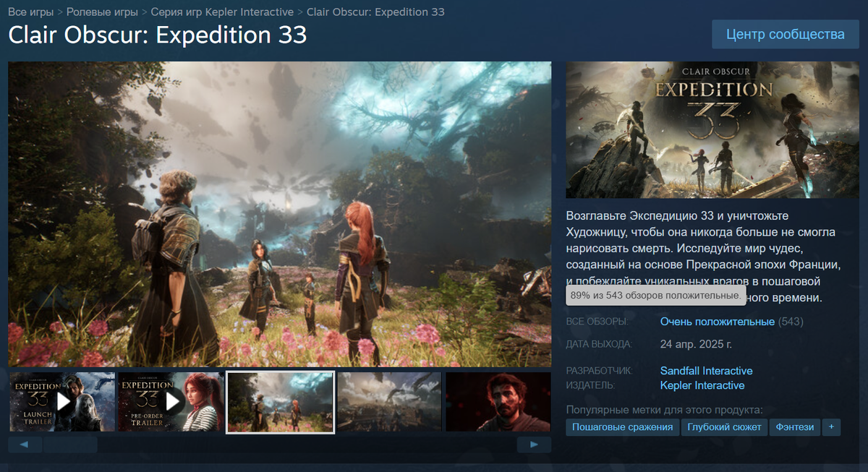
Task: Click the game header capsule image
Action: coord(712,130)
